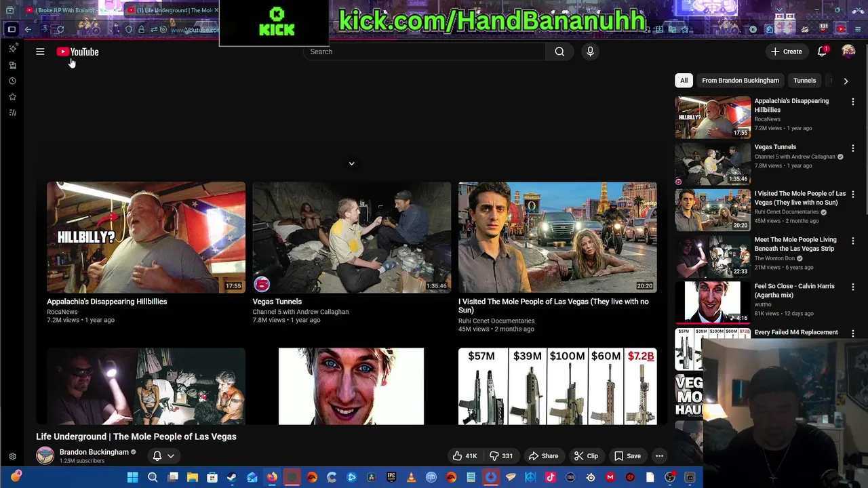Select the Tunnels filter chip
Image resolution: width=868 pixels, height=488 pixels.
coord(804,81)
